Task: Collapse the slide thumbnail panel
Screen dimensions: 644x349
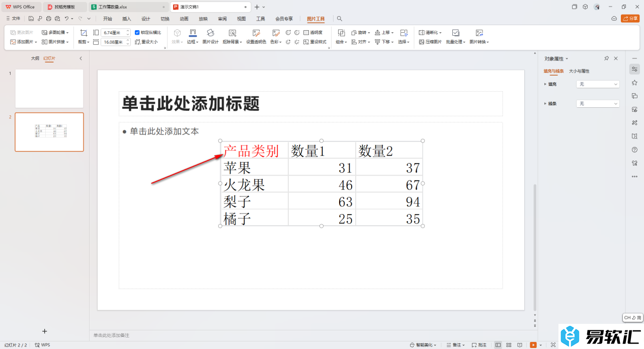Action: pos(81,58)
